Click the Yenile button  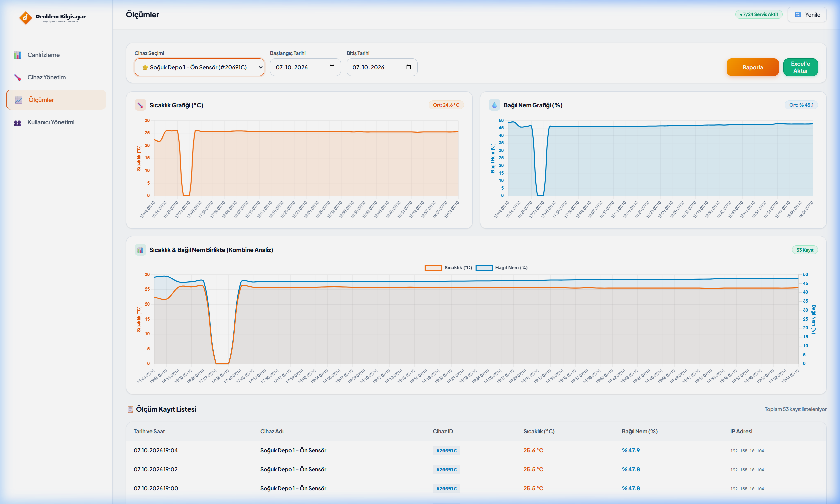point(807,15)
